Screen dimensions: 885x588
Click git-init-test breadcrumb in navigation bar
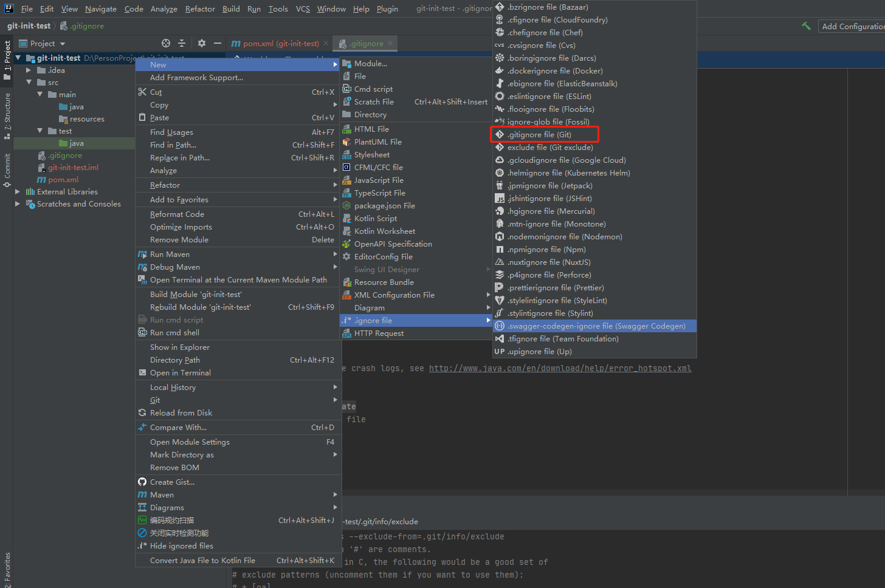click(x=29, y=26)
